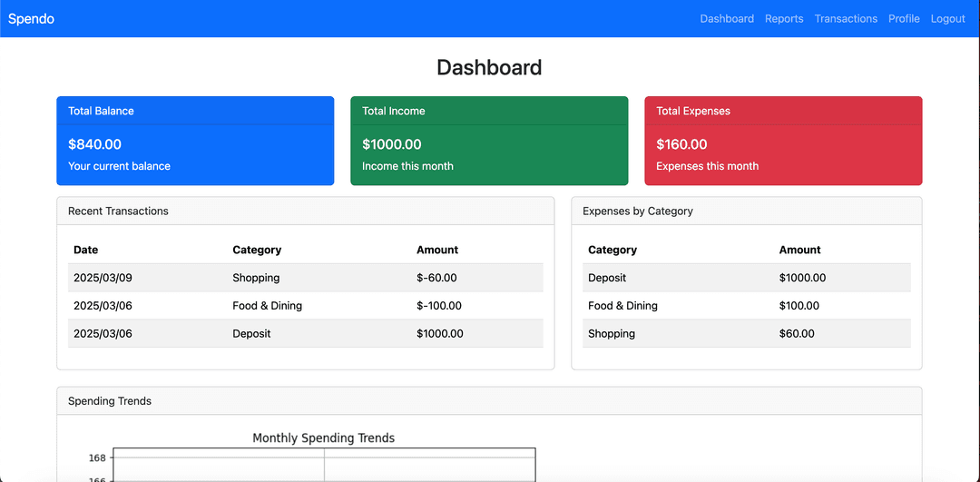980x482 pixels.
Task: Select Shopping in Expenses by Category table
Action: click(612, 334)
